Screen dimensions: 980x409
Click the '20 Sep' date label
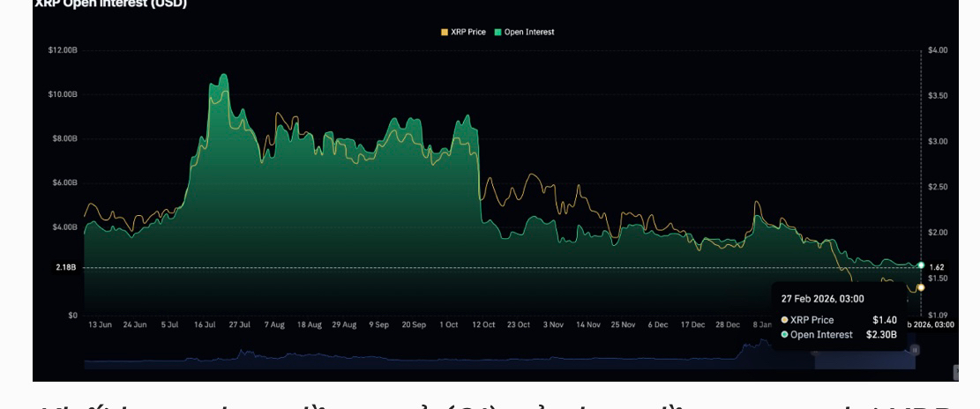point(414,325)
